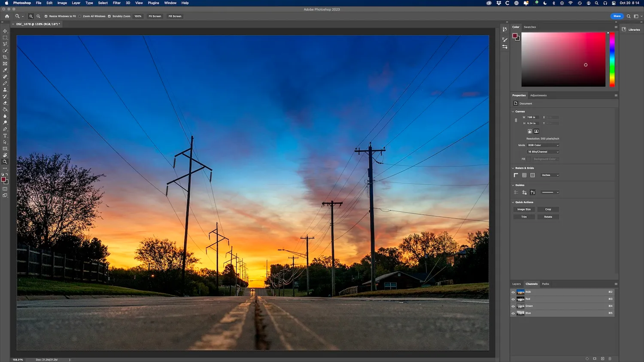Select the Eyedropper tool
This screenshot has width=644, height=362.
(5, 70)
